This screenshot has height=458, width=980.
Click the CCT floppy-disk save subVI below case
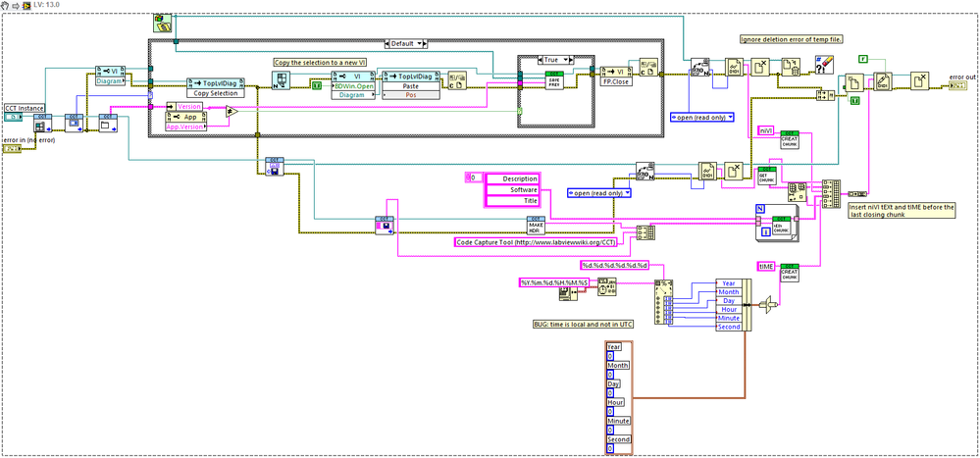point(273,166)
